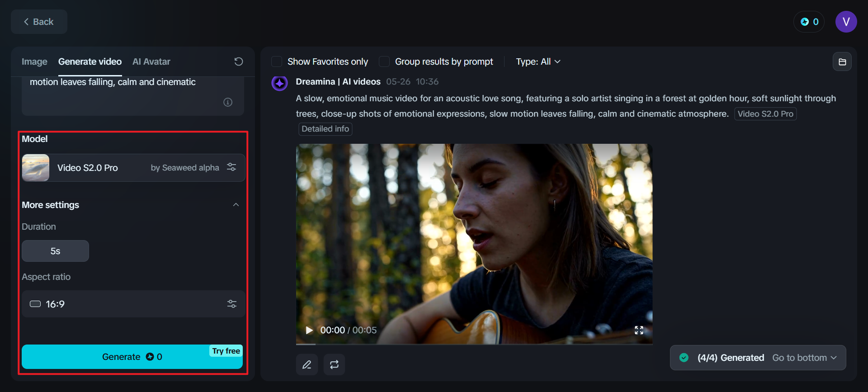Open model settings sliders icon
Image resolution: width=868 pixels, height=392 pixels.
[231, 167]
